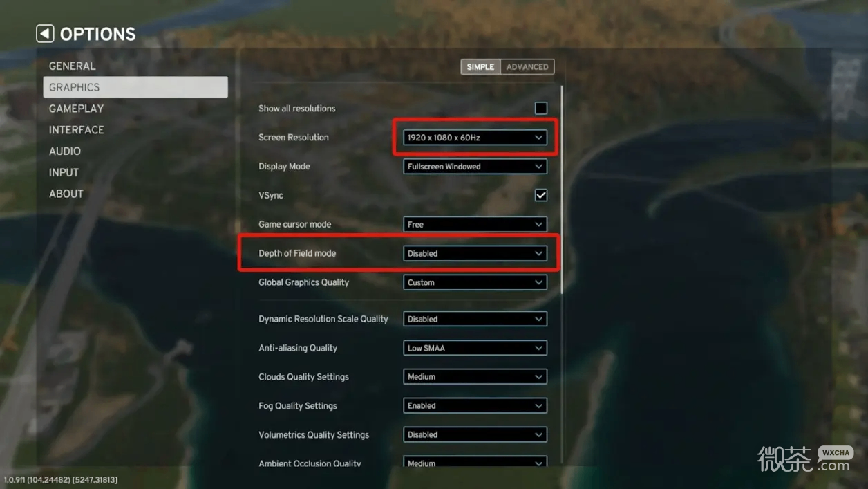
Task: Click the back arrow icon beside OPTIONS
Action: click(x=45, y=33)
